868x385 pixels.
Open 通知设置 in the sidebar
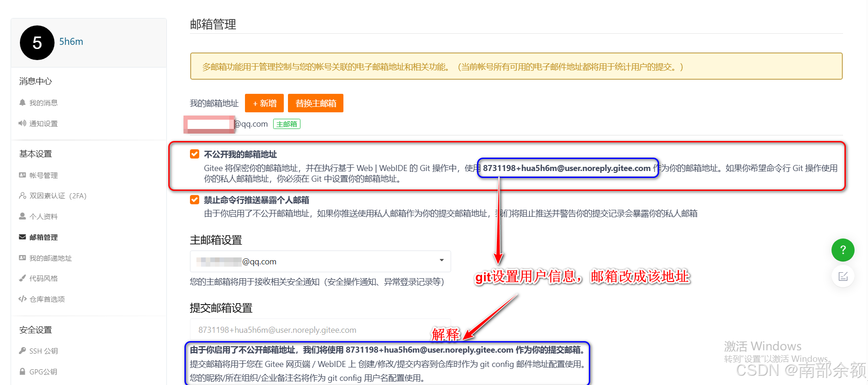click(43, 123)
